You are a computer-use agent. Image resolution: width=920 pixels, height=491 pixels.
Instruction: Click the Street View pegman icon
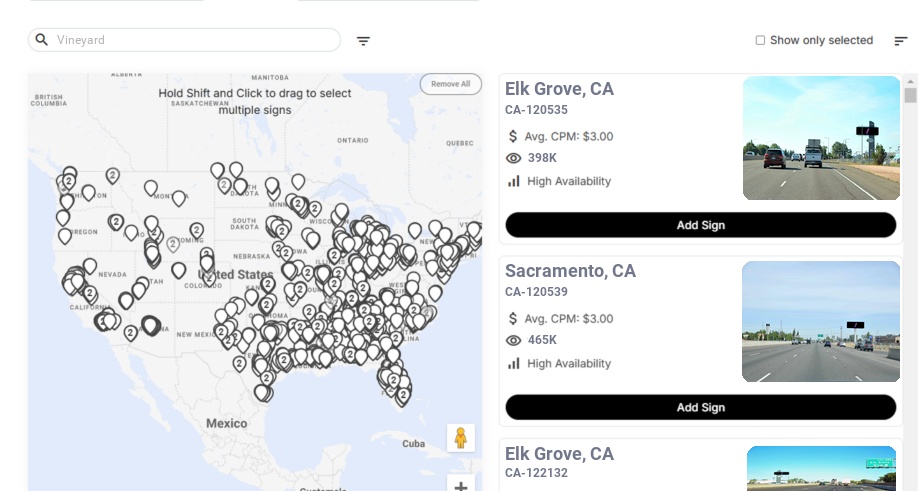460,437
